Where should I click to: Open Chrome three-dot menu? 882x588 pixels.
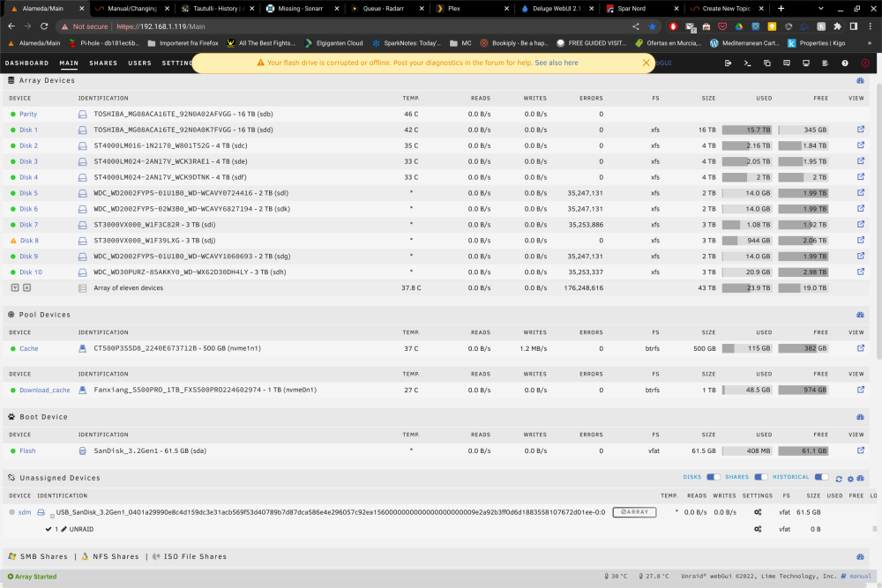coord(871,26)
